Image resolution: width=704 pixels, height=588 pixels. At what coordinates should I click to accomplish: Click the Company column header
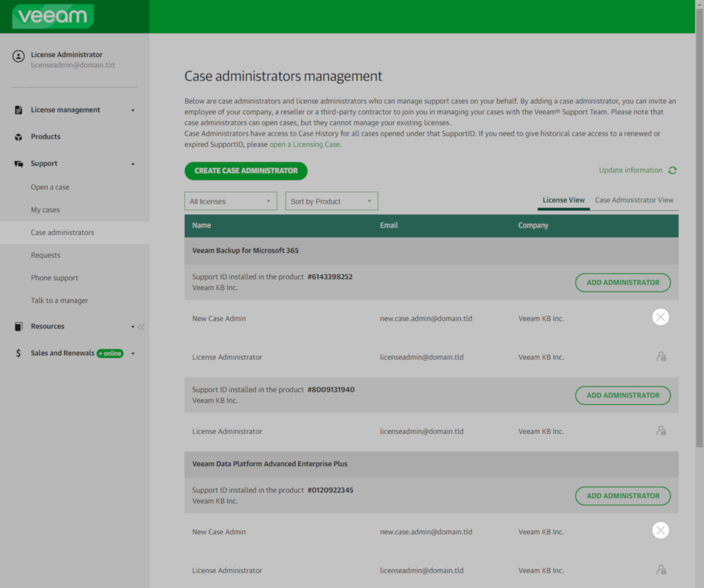pos(533,226)
